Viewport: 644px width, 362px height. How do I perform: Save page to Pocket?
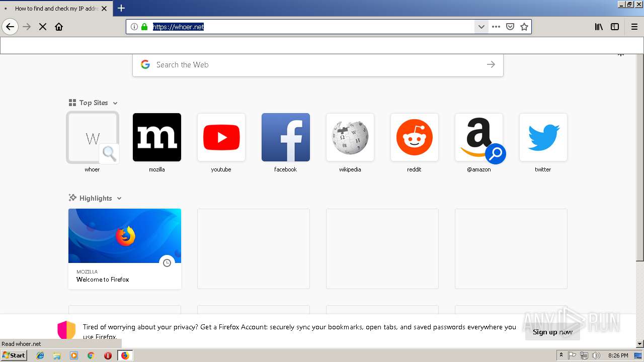510,27
